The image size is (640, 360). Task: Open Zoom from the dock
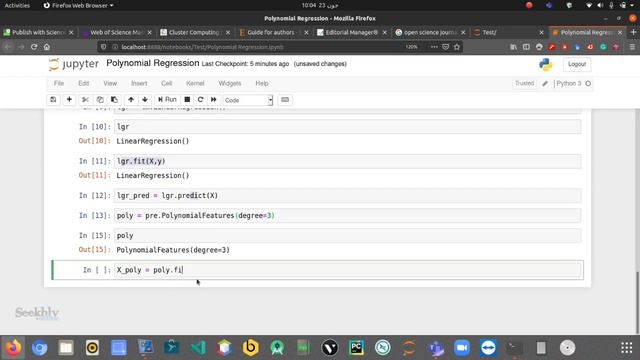(x=462, y=348)
